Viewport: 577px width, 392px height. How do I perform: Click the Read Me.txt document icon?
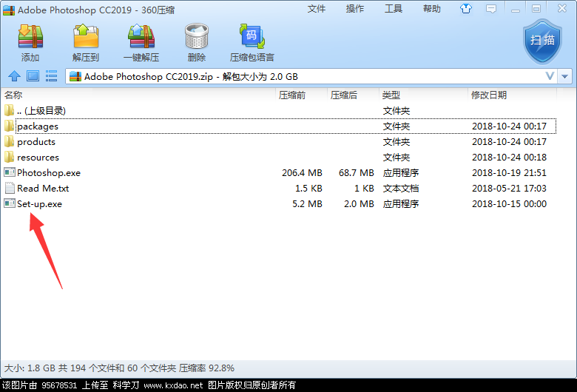tap(10, 188)
